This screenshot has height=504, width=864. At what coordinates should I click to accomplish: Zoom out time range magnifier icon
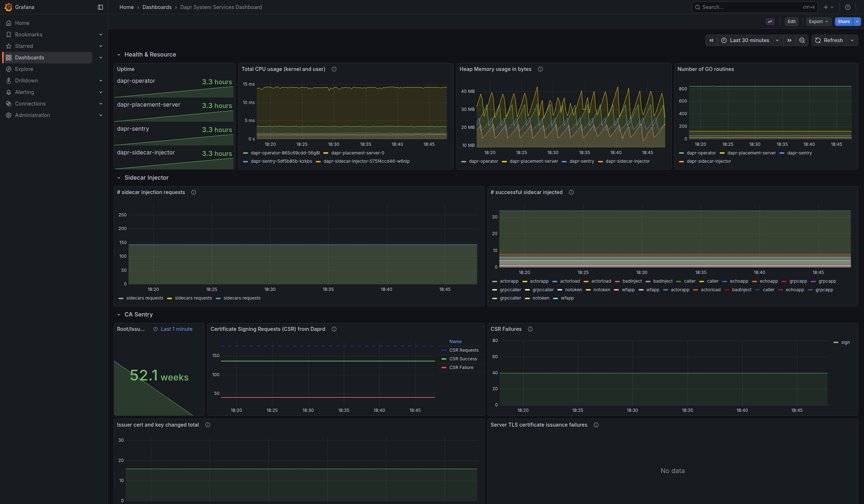point(802,40)
